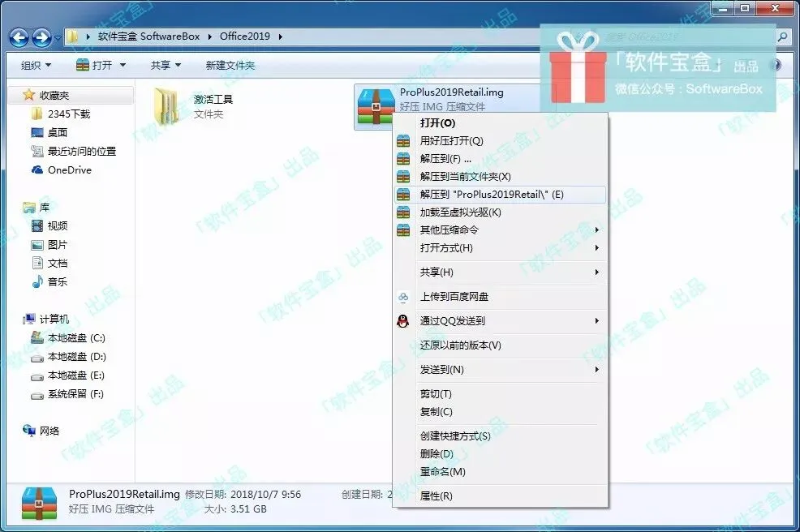Expand 发送到(N) submenu arrow
The image size is (800, 532).
coord(596,369)
